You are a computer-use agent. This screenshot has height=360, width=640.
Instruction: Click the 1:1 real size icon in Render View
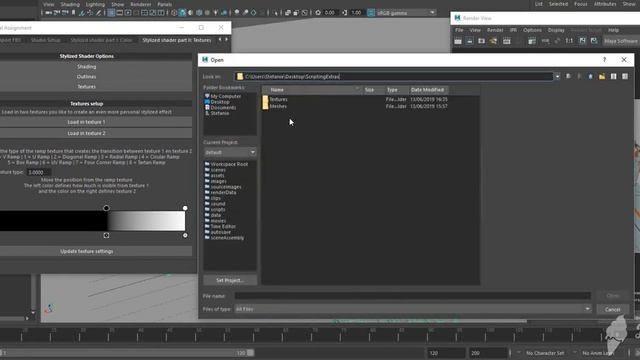click(569, 41)
